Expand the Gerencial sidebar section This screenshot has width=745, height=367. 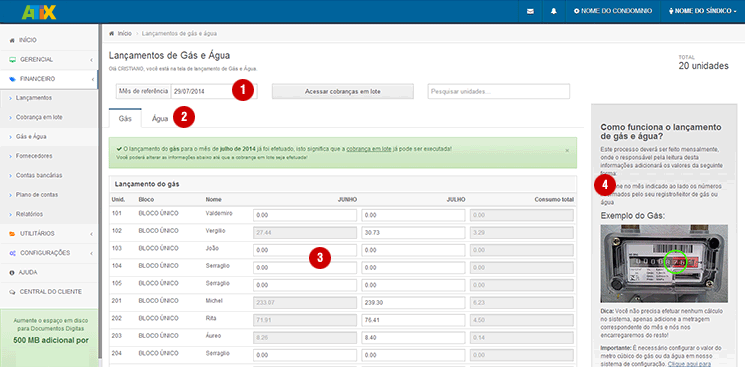(x=91, y=60)
